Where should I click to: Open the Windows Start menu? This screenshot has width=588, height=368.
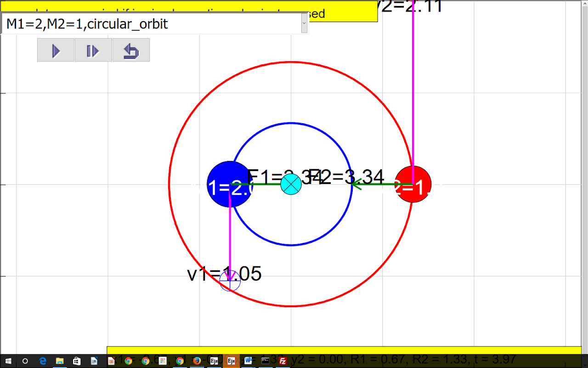8,361
